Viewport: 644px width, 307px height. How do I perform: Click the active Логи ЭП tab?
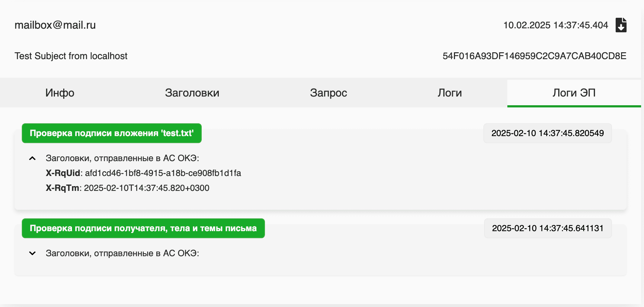click(x=573, y=93)
